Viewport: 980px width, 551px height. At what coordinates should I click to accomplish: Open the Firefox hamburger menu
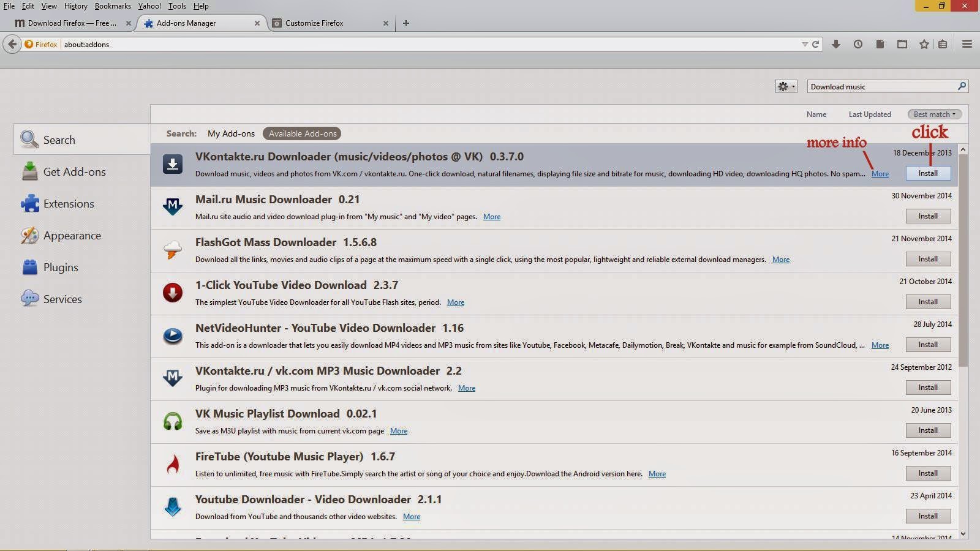[x=967, y=44]
